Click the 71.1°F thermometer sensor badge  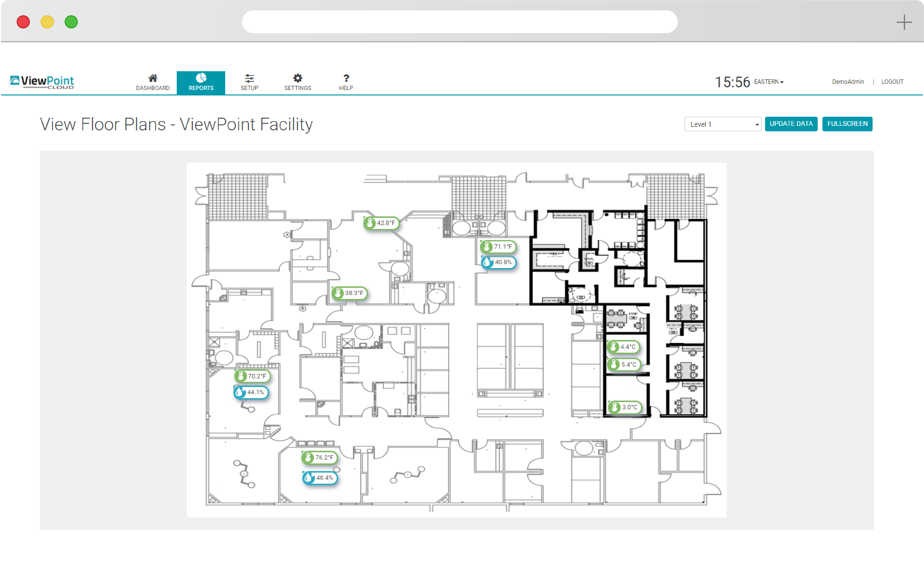[x=498, y=247]
